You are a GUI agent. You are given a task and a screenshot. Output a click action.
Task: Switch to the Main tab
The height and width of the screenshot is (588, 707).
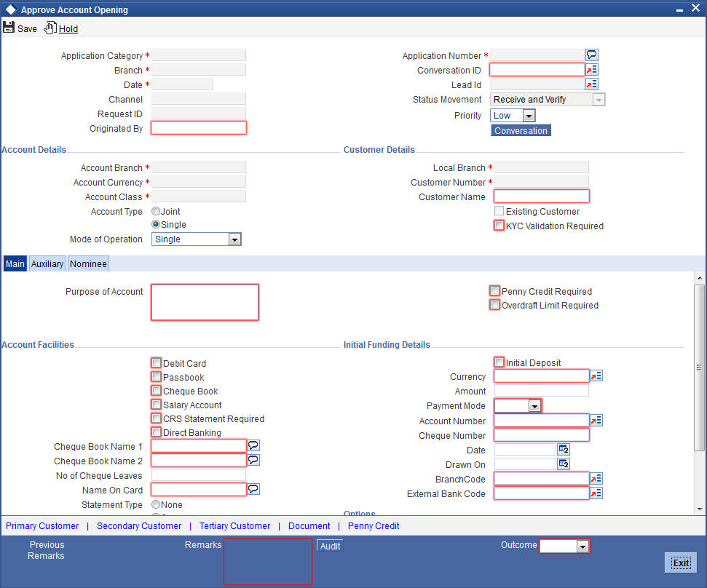tap(15, 264)
